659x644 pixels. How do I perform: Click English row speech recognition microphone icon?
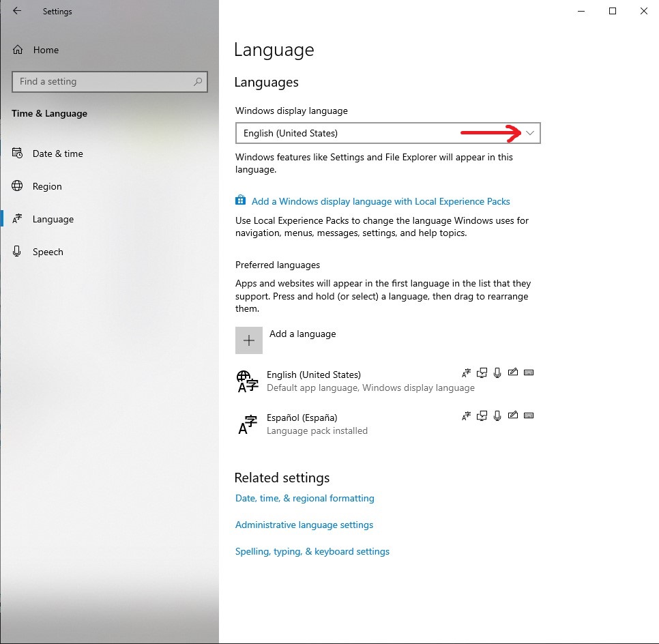(x=497, y=372)
